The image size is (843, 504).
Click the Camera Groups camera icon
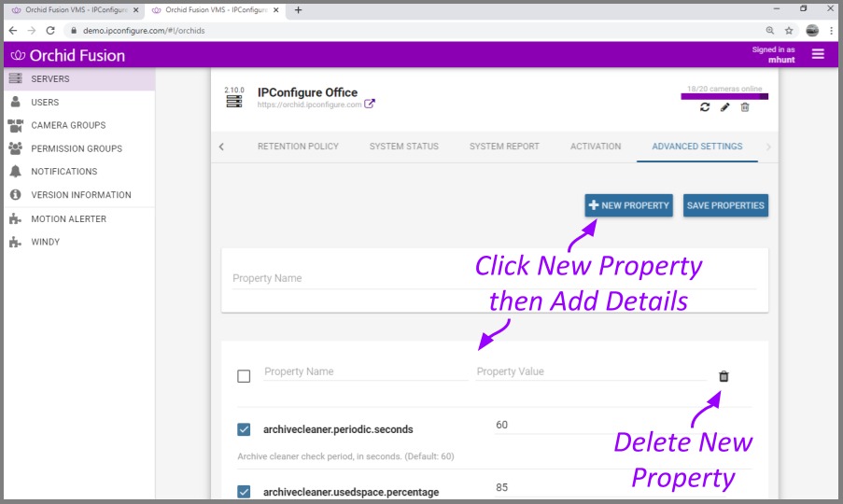16,125
